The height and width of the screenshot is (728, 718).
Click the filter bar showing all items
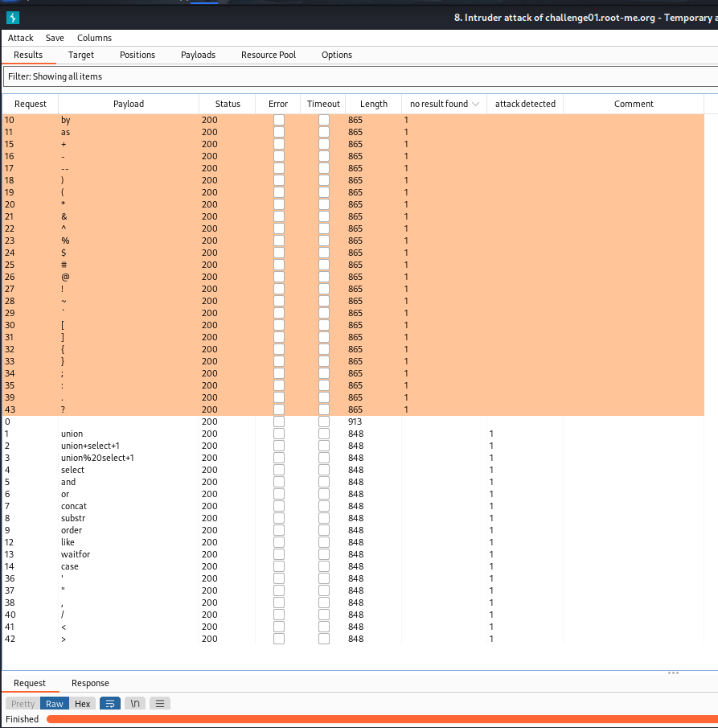click(360, 76)
